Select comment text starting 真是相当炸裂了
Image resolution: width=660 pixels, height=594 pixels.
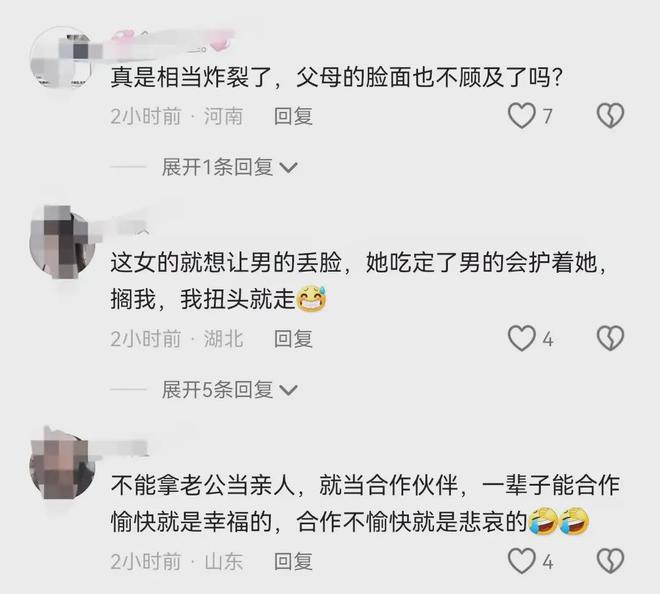[337, 78]
